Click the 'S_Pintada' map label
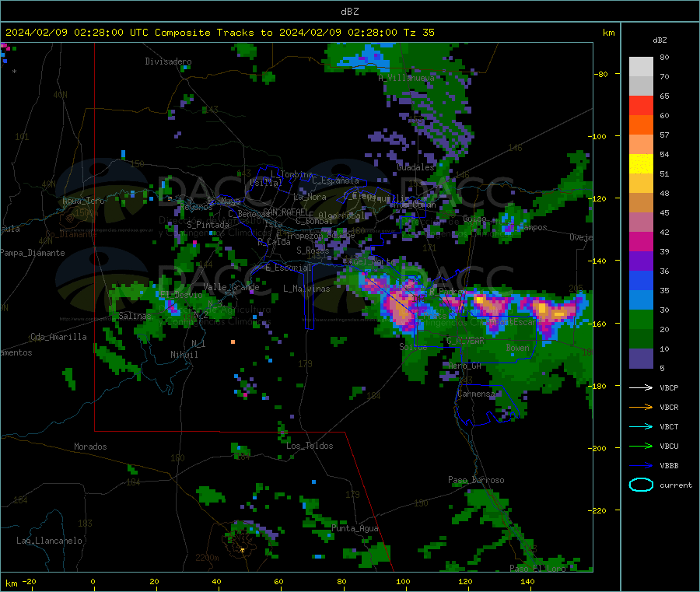 [x=208, y=225]
